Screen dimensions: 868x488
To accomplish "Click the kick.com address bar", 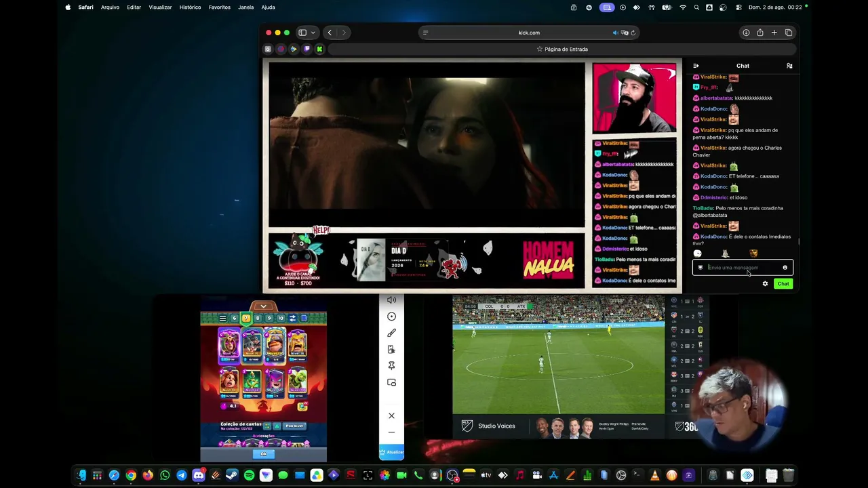I will coord(529,33).
